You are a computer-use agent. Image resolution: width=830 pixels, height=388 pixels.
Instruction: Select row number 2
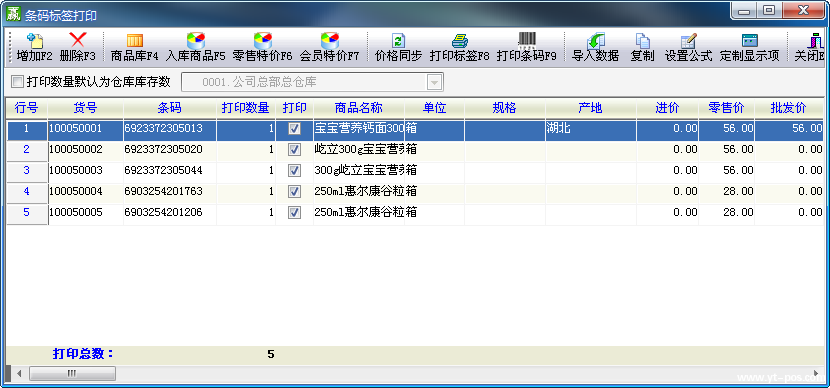tap(26, 150)
